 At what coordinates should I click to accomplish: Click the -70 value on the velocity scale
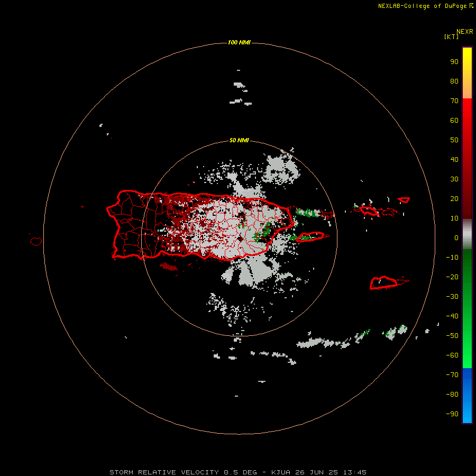point(452,374)
